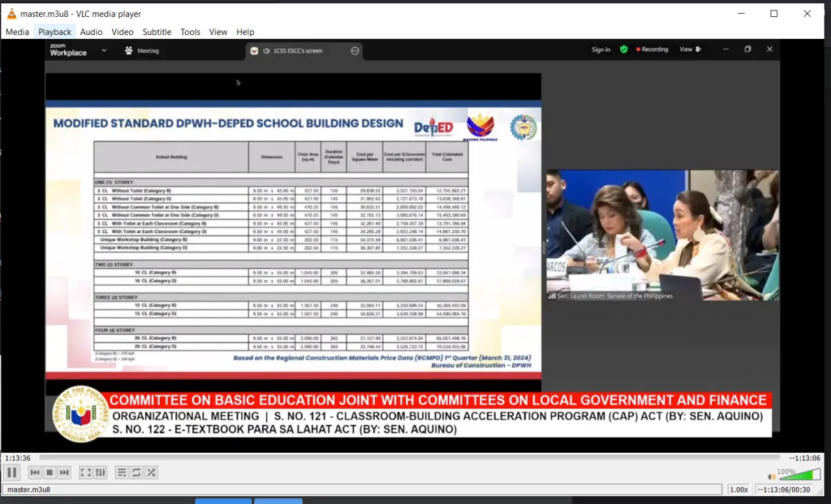Image resolution: width=831 pixels, height=504 pixels.
Task: Toggle random shuffle playback
Action: click(151, 473)
